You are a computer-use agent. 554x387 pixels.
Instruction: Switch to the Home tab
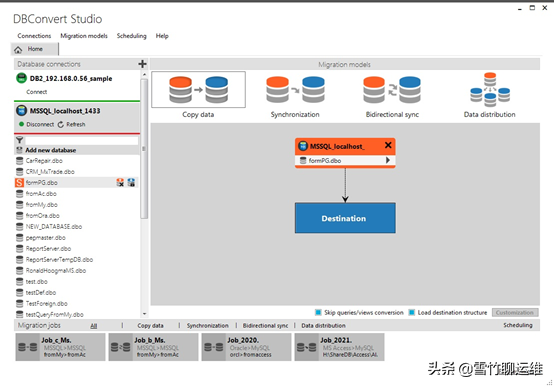(35, 49)
